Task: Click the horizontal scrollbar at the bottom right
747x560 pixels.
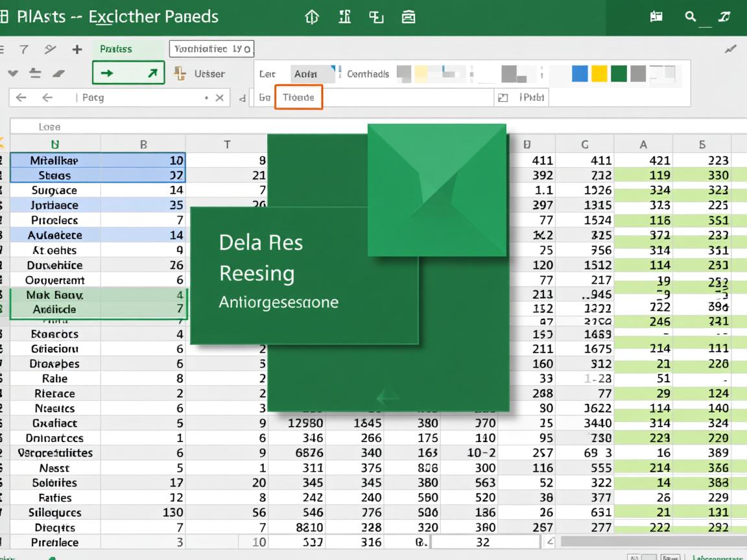Action: (x=648, y=541)
